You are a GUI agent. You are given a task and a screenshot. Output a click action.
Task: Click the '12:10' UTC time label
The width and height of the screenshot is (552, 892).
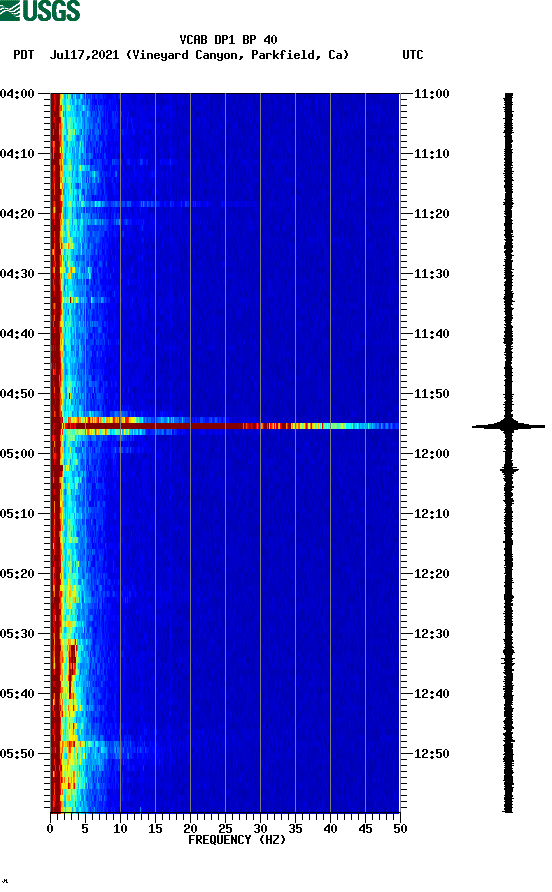[x=432, y=514]
